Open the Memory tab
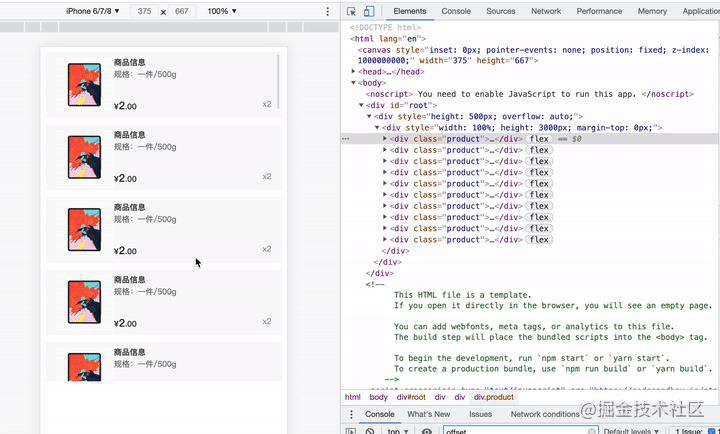The image size is (720, 434). point(652,11)
